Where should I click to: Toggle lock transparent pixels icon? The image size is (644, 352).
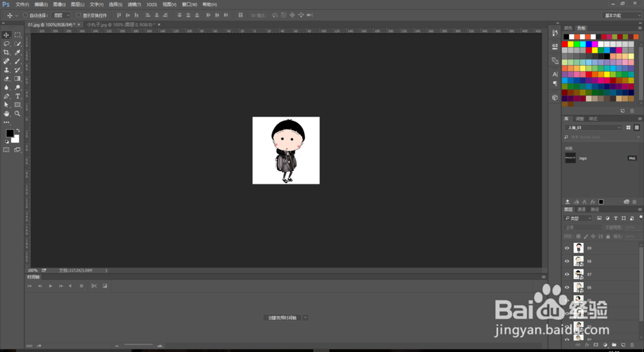[579, 237]
